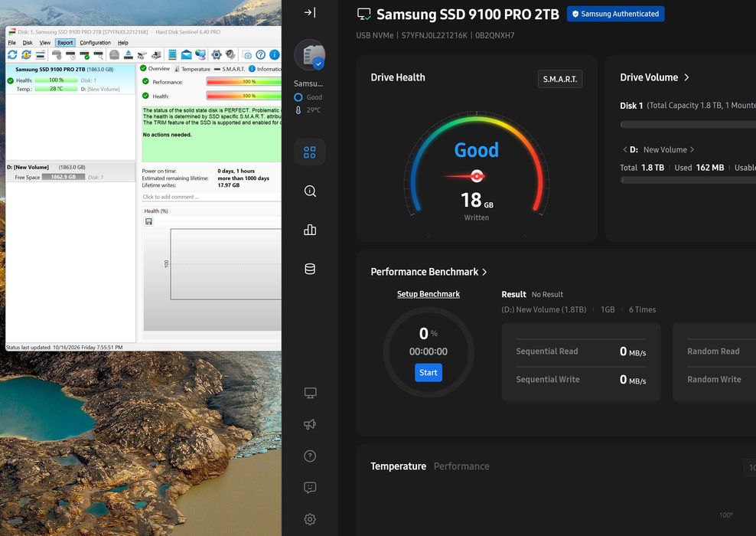The image size is (756, 536).
Task: Click the camera screenshot icon in toolbar
Action: tap(247, 55)
